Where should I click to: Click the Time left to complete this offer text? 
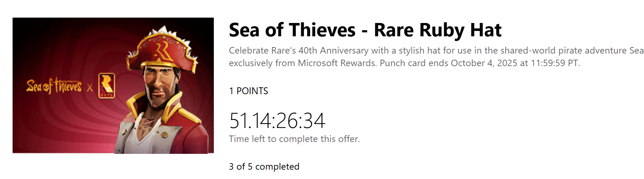[294, 139]
